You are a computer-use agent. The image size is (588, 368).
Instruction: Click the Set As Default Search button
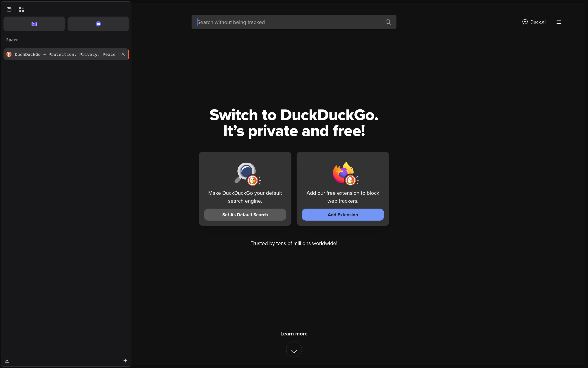click(x=245, y=215)
